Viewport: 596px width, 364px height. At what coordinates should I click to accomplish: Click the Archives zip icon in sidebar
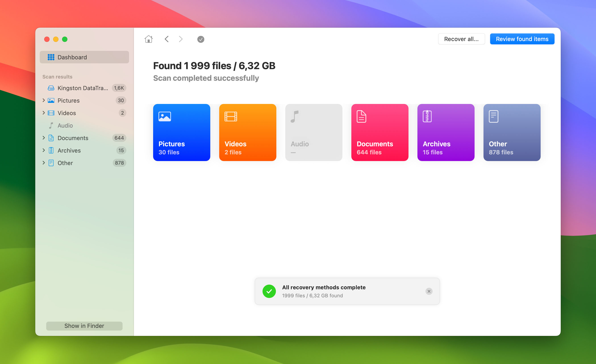click(x=51, y=150)
